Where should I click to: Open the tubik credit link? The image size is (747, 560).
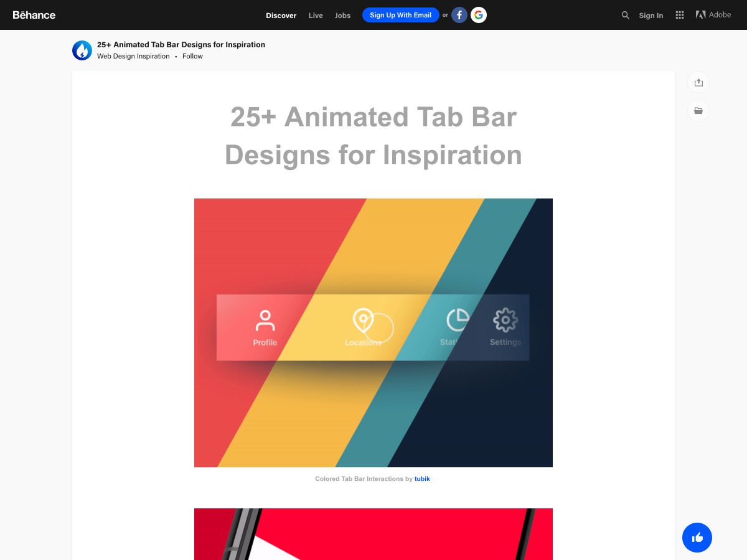(422, 479)
